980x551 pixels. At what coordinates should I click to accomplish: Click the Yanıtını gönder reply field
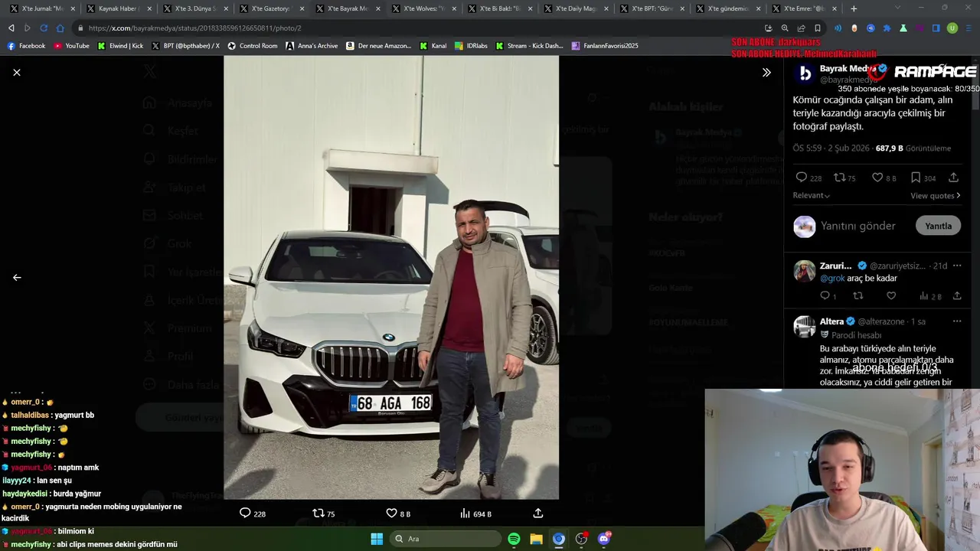(x=857, y=226)
